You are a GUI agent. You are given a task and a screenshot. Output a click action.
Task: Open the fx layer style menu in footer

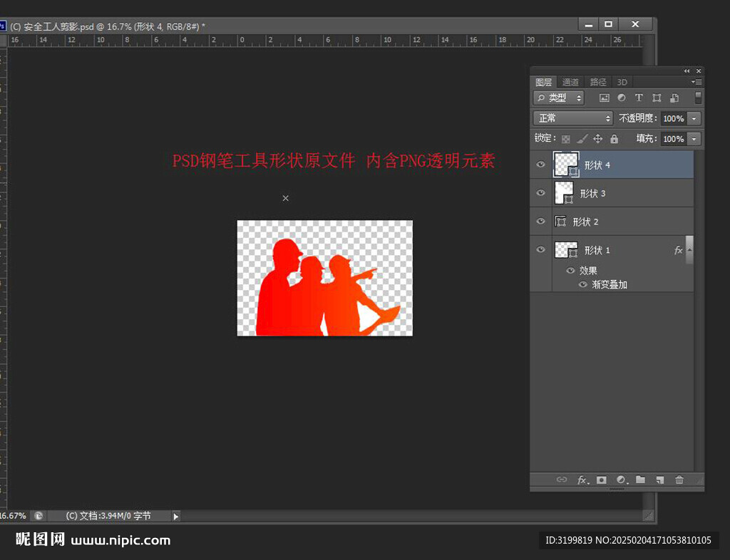tap(582, 480)
